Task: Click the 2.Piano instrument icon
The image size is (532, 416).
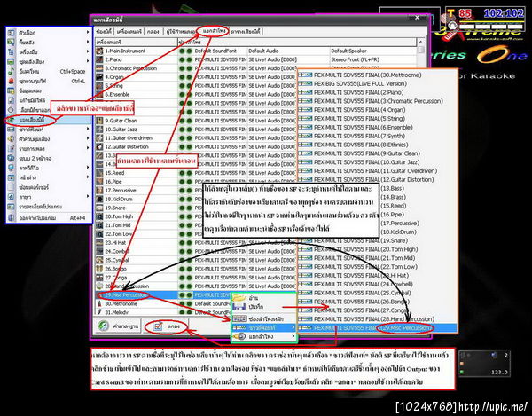Action: pyautogui.click(x=99, y=59)
